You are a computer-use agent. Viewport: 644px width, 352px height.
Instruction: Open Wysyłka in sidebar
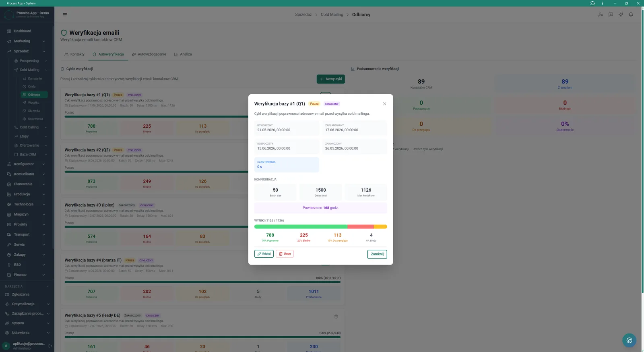[x=34, y=103]
